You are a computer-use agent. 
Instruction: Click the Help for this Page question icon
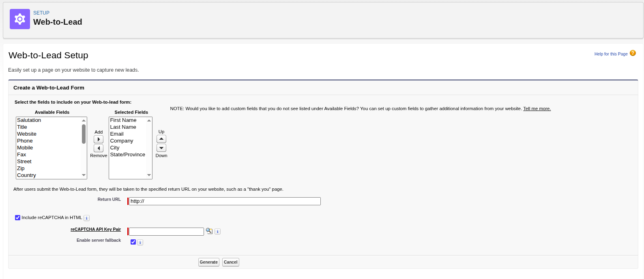coord(633,53)
